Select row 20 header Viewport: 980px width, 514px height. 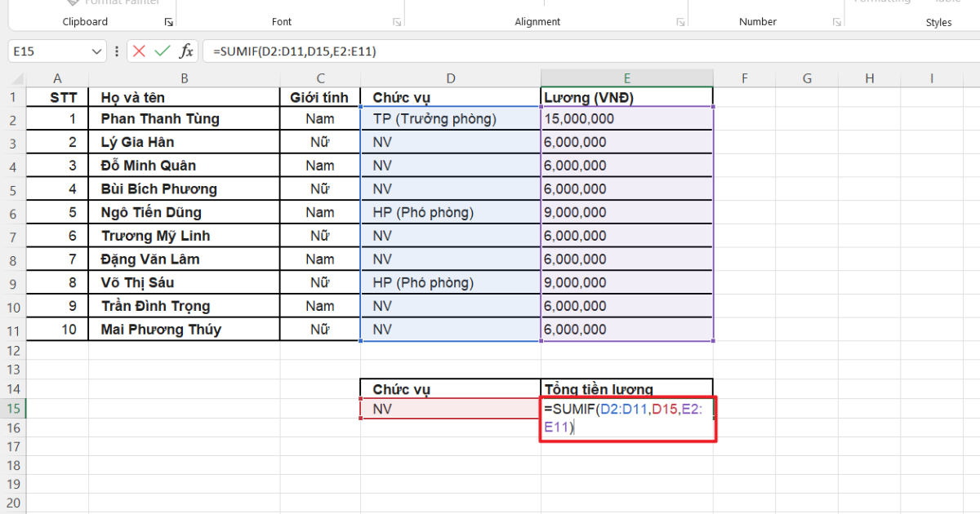pyautogui.click(x=13, y=503)
